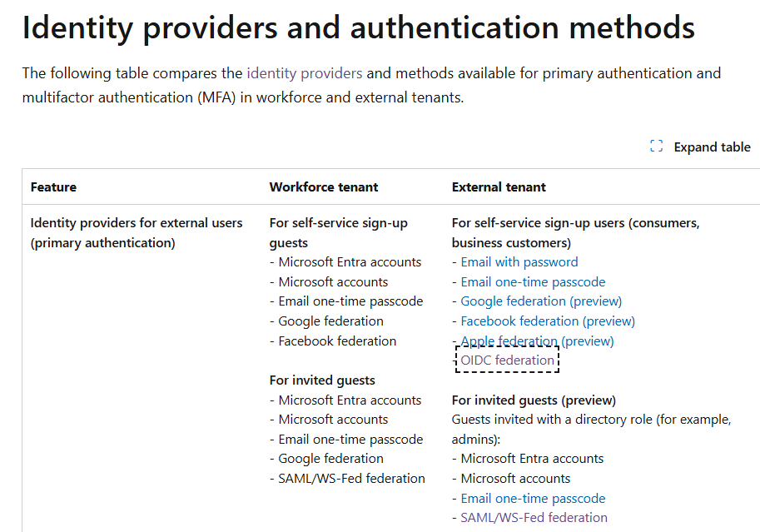Image resolution: width=760 pixels, height=532 pixels.
Task: Click external tenant 'Microsoft accounts' entry
Action: 515,478
